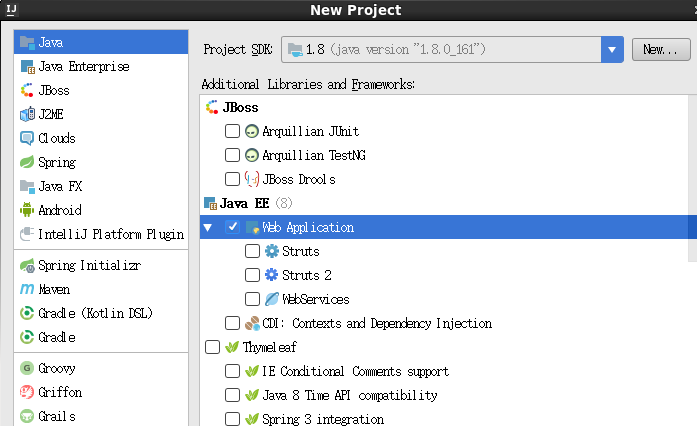The height and width of the screenshot is (426, 697).
Task: Select Groovy project type label
Action: (57, 369)
